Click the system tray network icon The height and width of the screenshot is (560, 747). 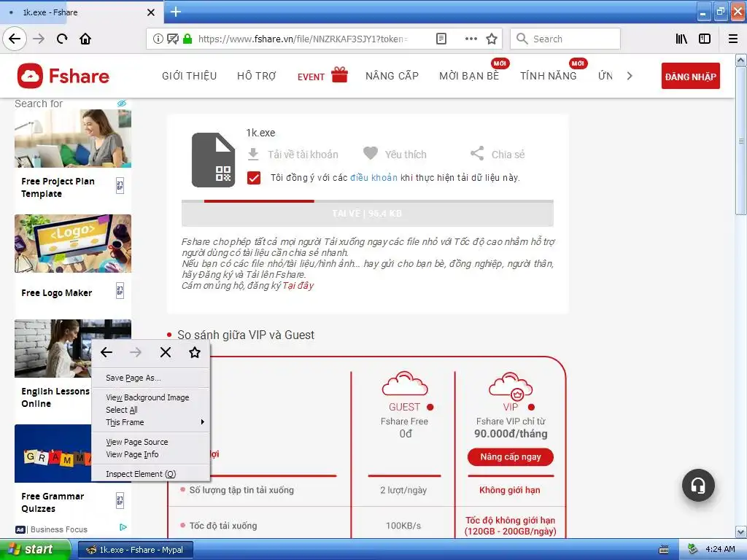(x=692, y=550)
